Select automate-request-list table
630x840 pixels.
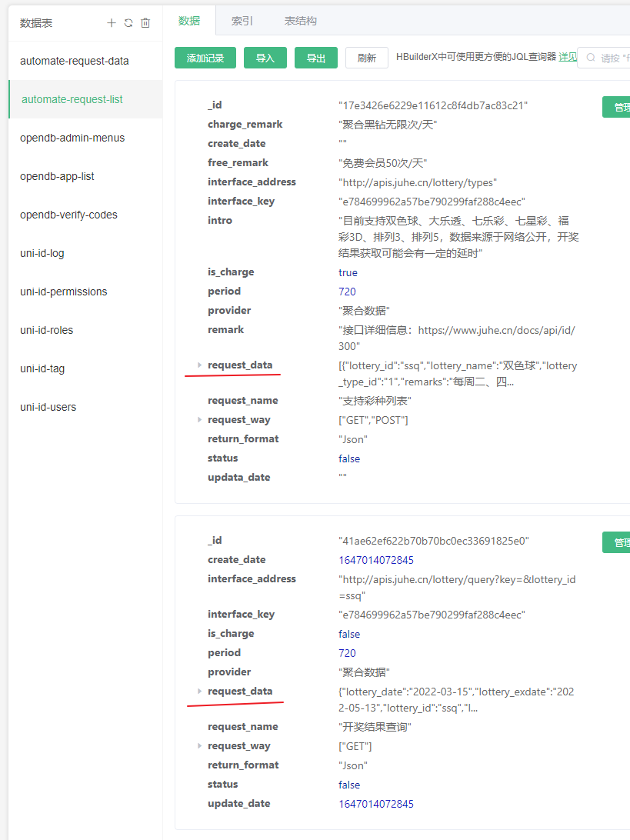pyautogui.click(x=85, y=99)
